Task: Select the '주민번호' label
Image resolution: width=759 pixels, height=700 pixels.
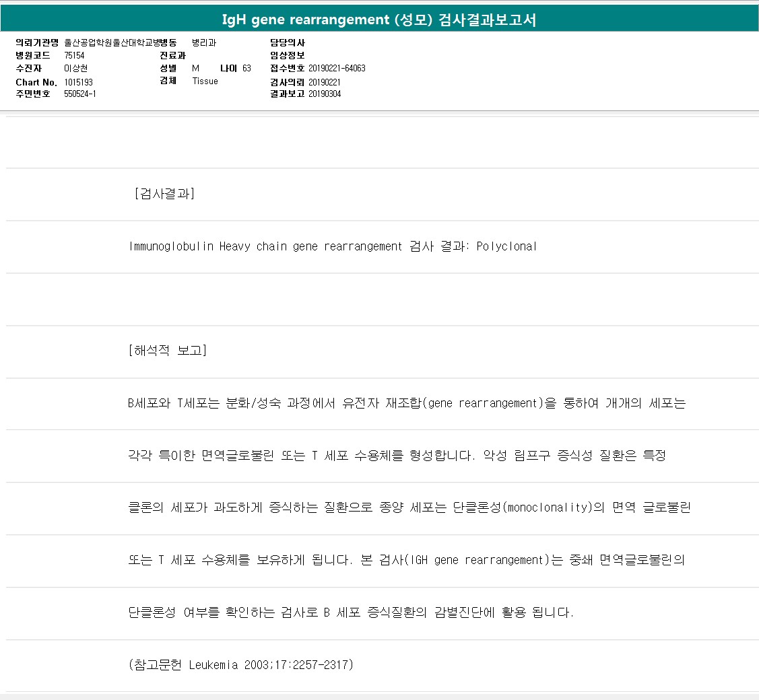Action: [x=33, y=94]
